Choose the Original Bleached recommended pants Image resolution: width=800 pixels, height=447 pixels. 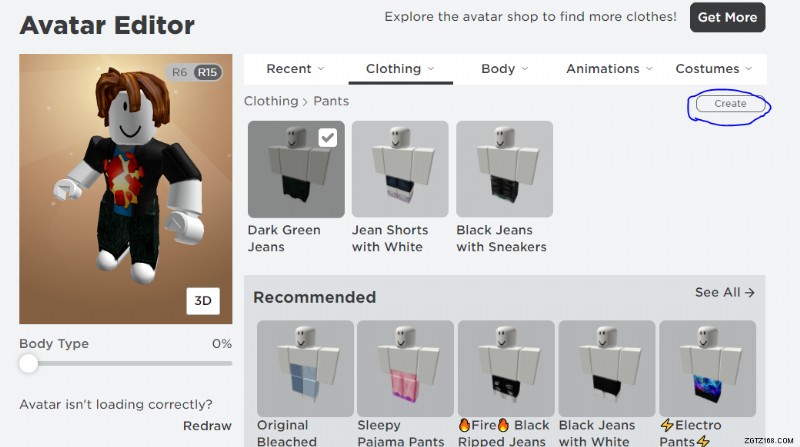305,368
